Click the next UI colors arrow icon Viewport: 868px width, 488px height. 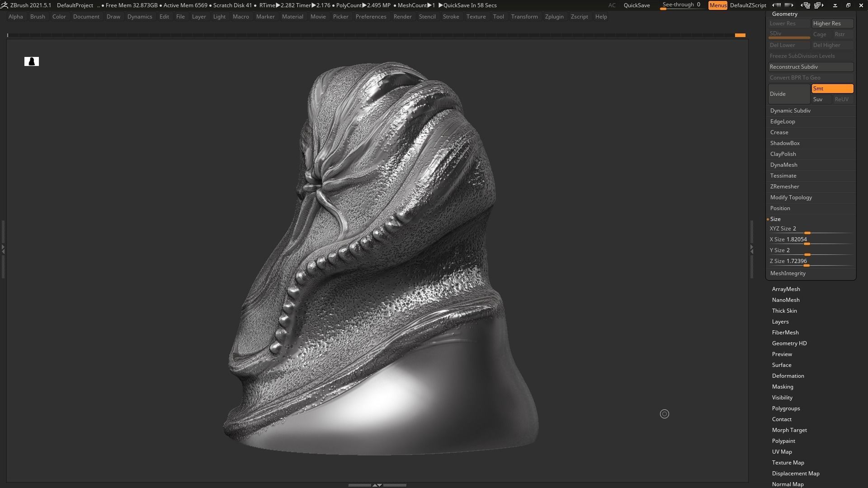(x=789, y=5)
